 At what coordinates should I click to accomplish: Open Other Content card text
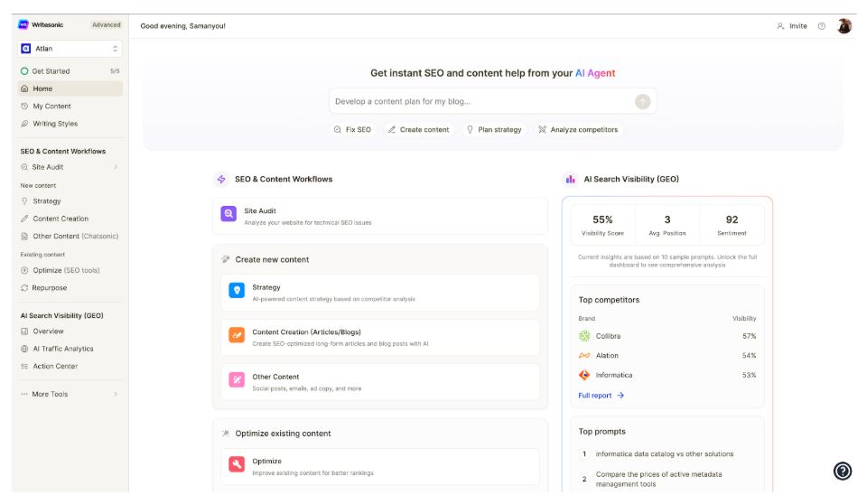coord(307,382)
